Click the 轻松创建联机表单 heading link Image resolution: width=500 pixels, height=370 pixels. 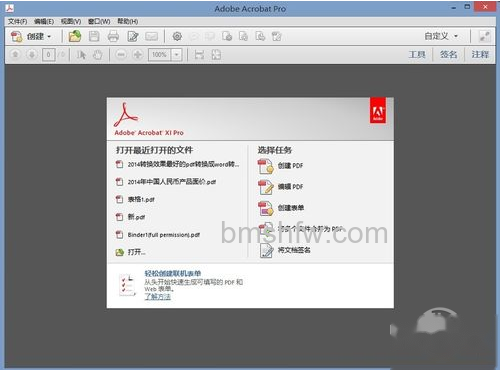click(x=173, y=273)
